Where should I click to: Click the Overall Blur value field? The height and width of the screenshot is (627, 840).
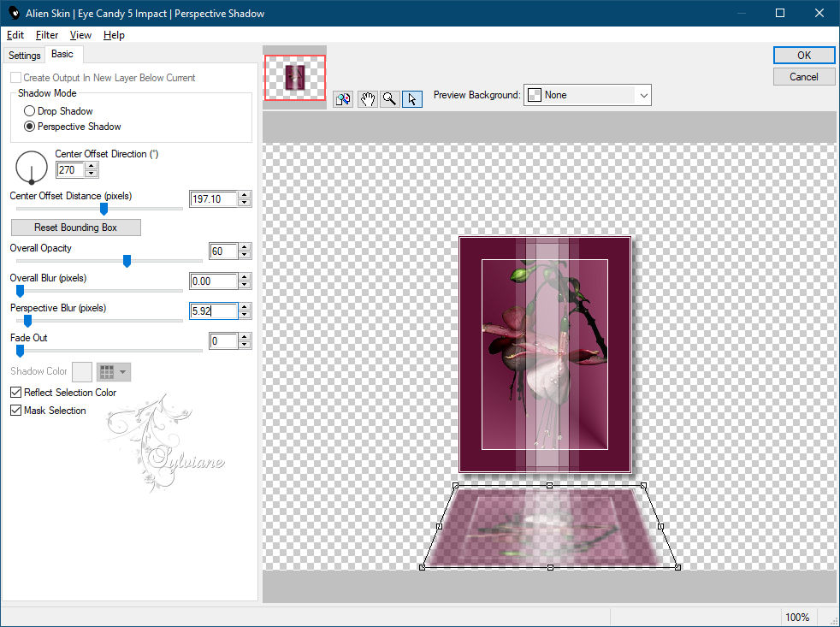pos(213,281)
